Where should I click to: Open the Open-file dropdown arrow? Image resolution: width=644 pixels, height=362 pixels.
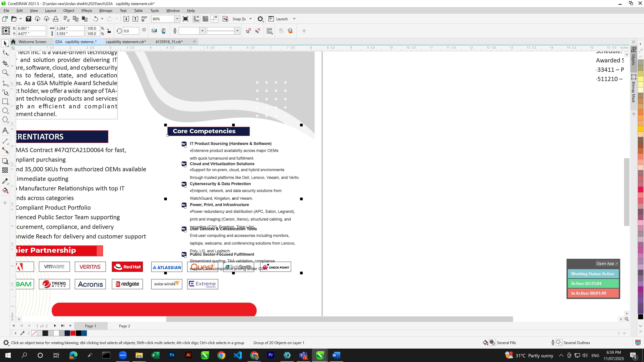[x=20, y=19]
